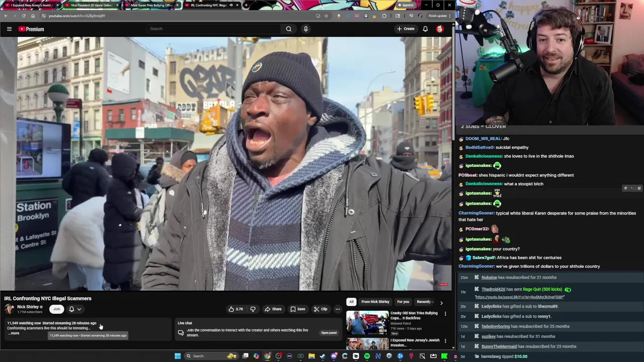Open options for 'Cranky Old Man' video
This screenshot has height=362, width=644.
point(445,314)
